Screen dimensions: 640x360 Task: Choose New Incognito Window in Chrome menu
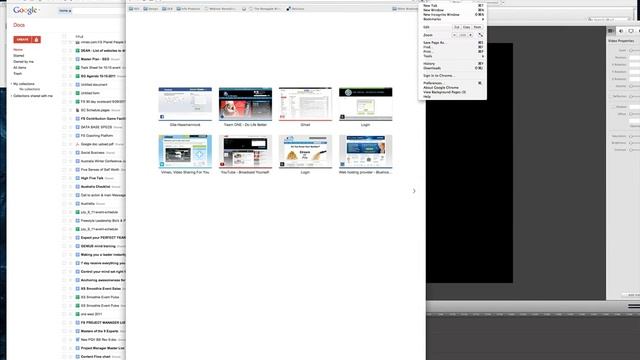pos(452,15)
